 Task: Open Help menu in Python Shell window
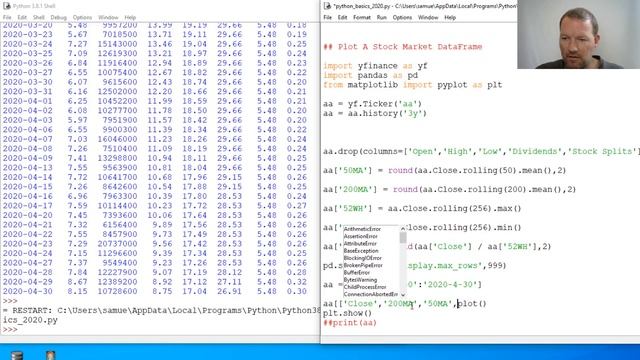click(x=130, y=18)
